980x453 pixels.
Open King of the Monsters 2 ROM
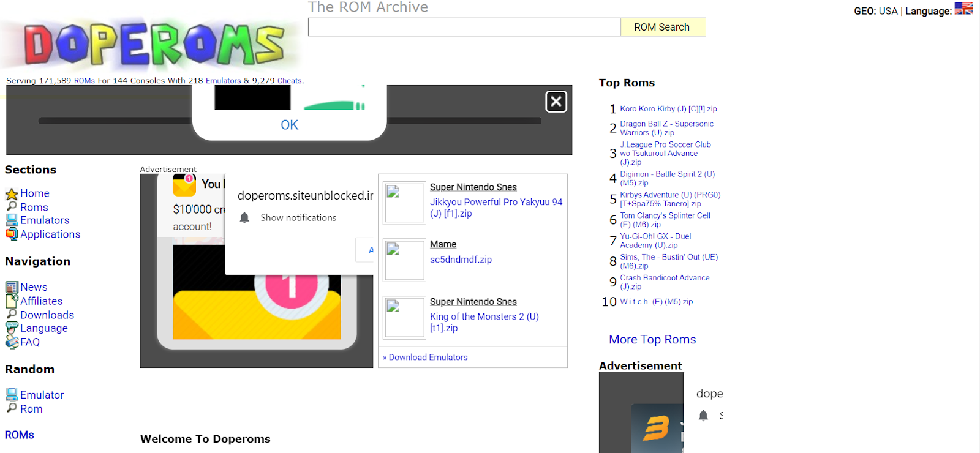(484, 322)
